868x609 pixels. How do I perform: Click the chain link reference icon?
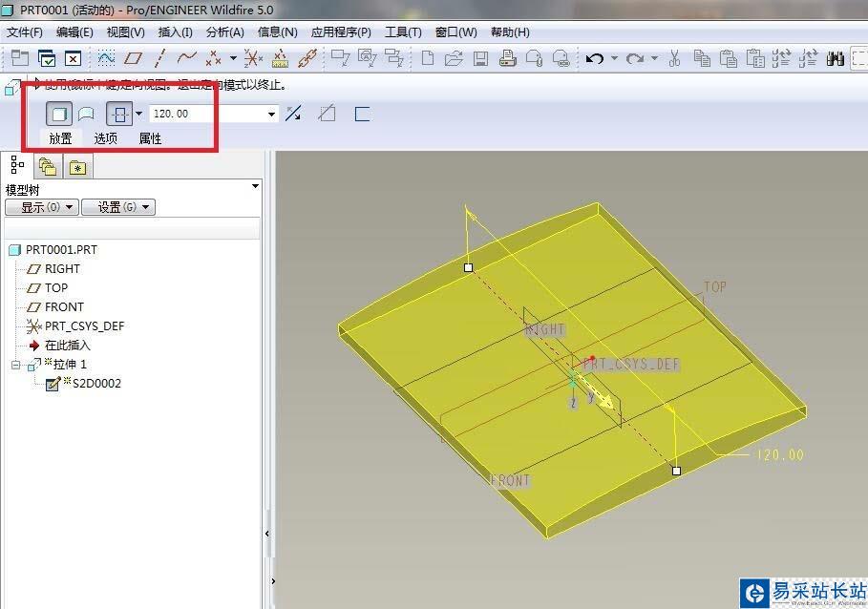click(x=307, y=57)
